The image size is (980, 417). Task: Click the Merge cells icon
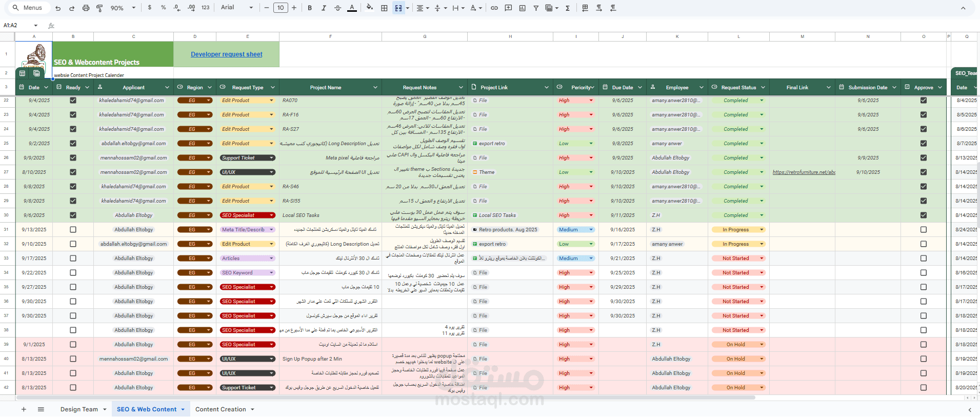pyautogui.click(x=398, y=8)
